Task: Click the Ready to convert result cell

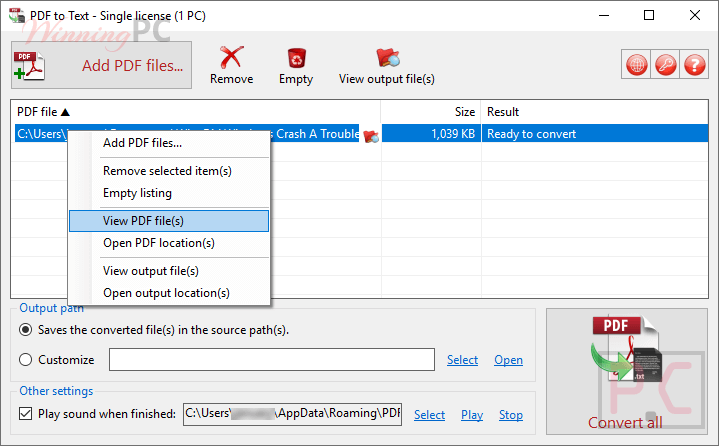Action: [595, 134]
